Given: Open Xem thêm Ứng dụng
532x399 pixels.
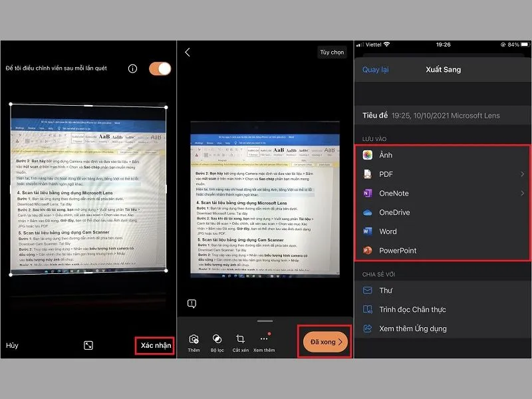Looking at the screenshot, I should point(442,329).
